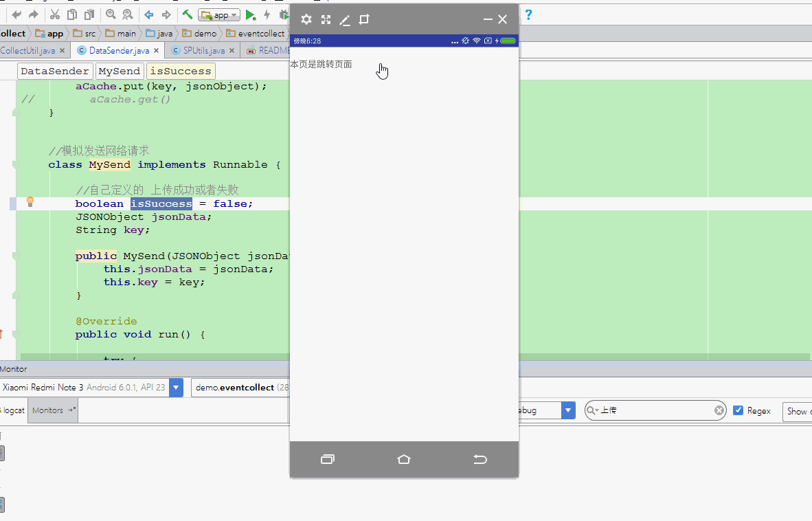The height and width of the screenshot is (521, 812).
Task: Click the DataSender structure breadcrumb
Action: pos(55,71)
